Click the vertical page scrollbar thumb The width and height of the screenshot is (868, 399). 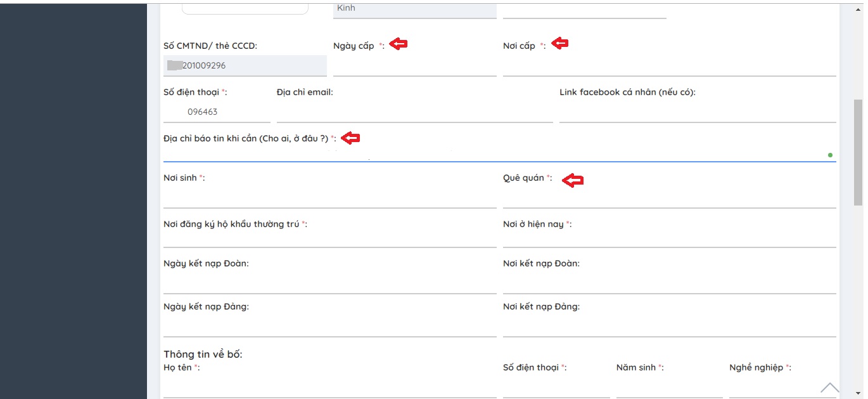(858, 152)
